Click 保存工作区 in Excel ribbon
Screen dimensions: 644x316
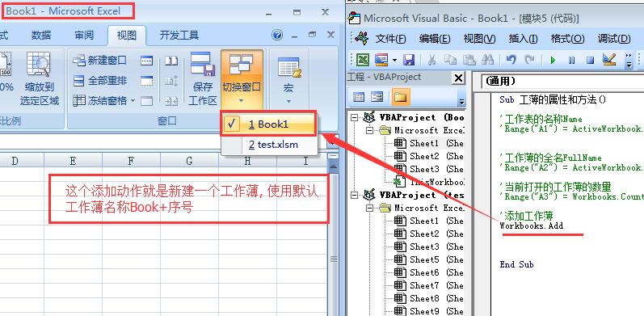[x=203, y=78]
